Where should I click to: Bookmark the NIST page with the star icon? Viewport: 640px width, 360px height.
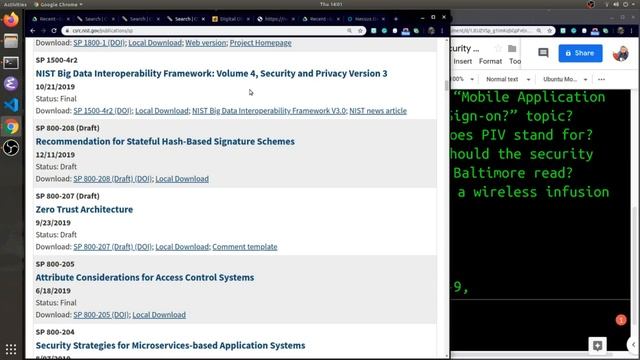pyautogui.click(x=360, y=31)
